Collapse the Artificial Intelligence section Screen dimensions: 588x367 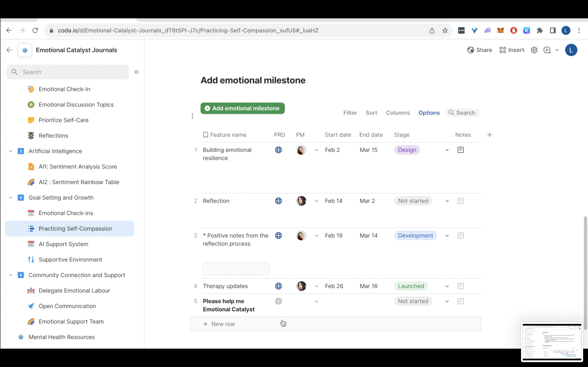(x=10, y=151)
